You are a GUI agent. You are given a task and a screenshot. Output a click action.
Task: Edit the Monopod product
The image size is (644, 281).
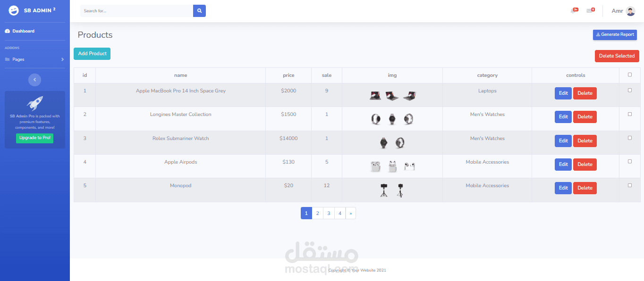pos(563,188)
